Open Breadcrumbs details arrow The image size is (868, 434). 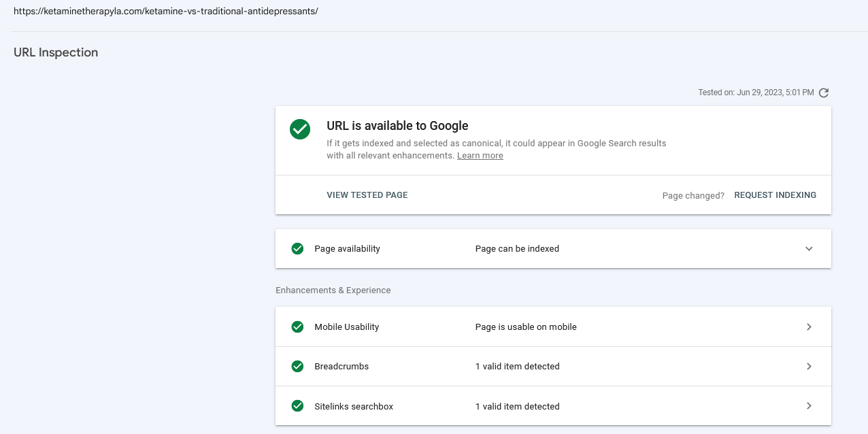[x=809, y=367]
